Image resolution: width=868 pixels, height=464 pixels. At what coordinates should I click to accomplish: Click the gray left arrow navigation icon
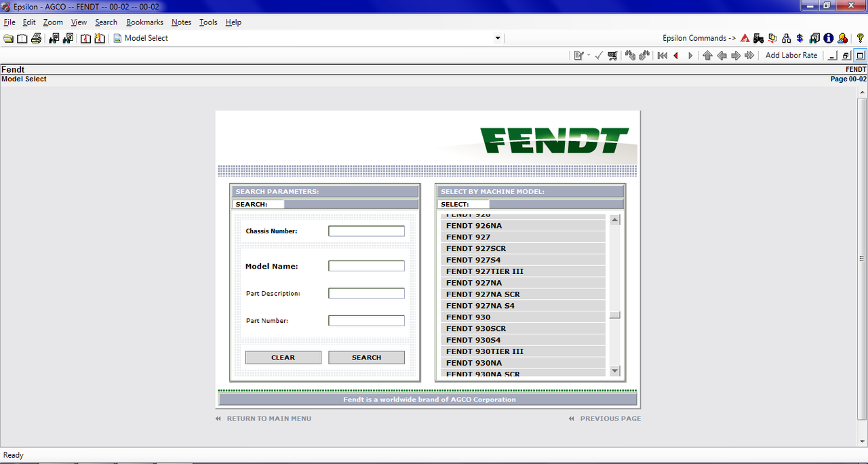pyautogui.click(x=722, y=56)
